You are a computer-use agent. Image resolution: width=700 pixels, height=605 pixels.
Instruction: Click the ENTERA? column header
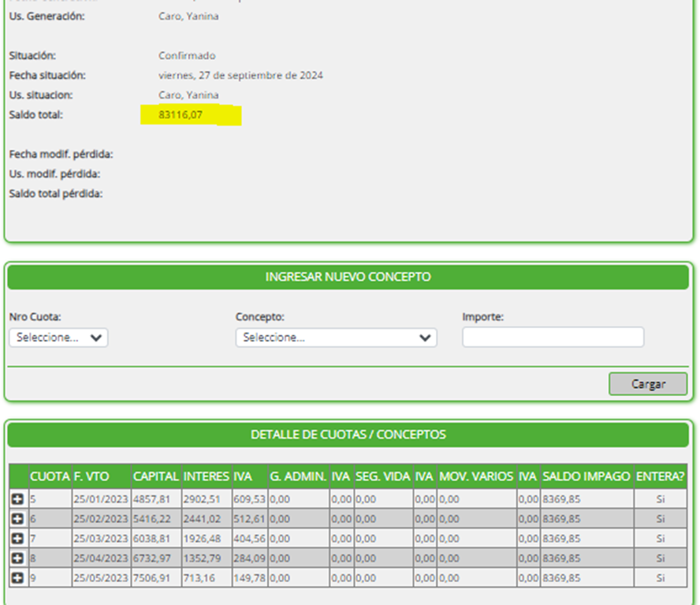(x=660, y=476)
